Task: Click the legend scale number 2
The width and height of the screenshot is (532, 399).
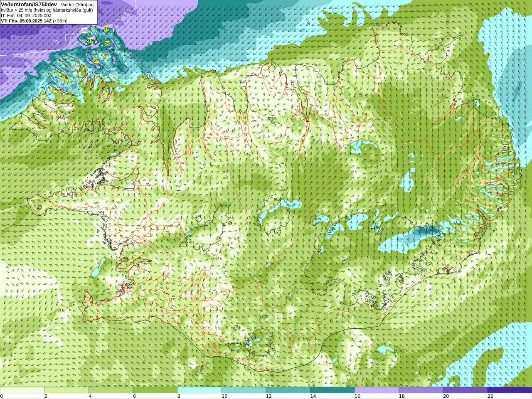Action: (46, 396)
